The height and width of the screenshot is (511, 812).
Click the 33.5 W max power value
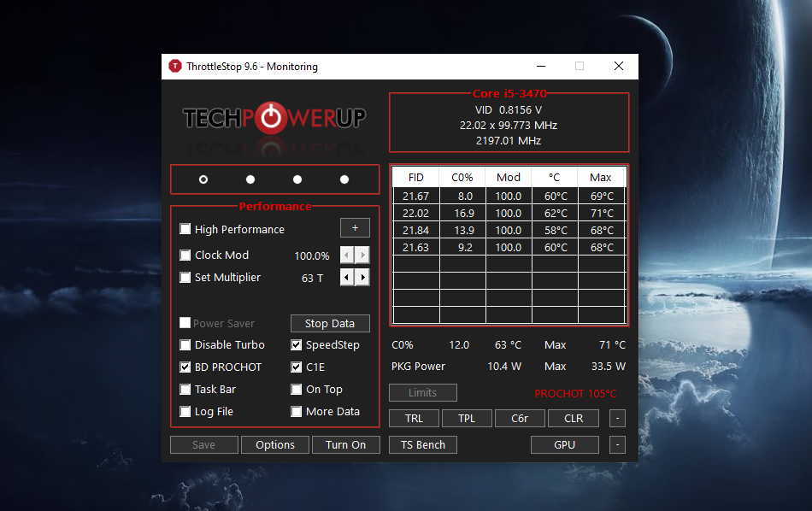(609, 367)
